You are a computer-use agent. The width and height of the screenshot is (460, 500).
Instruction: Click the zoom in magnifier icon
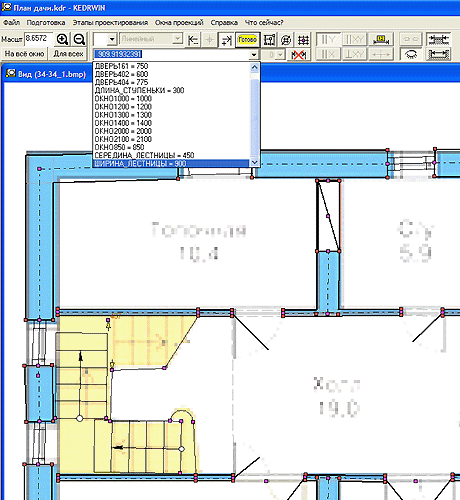coord(62,39)
